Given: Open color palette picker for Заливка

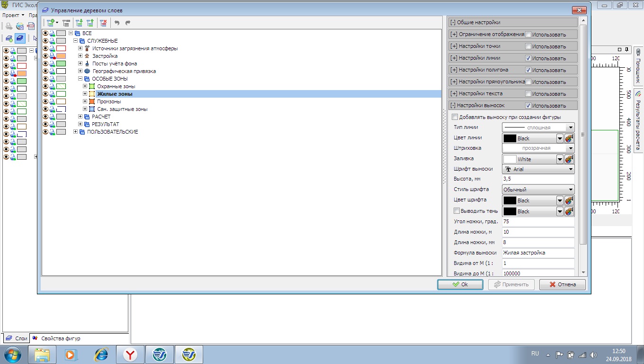Looking at the screenshot, I should click(x=569, y=159).
